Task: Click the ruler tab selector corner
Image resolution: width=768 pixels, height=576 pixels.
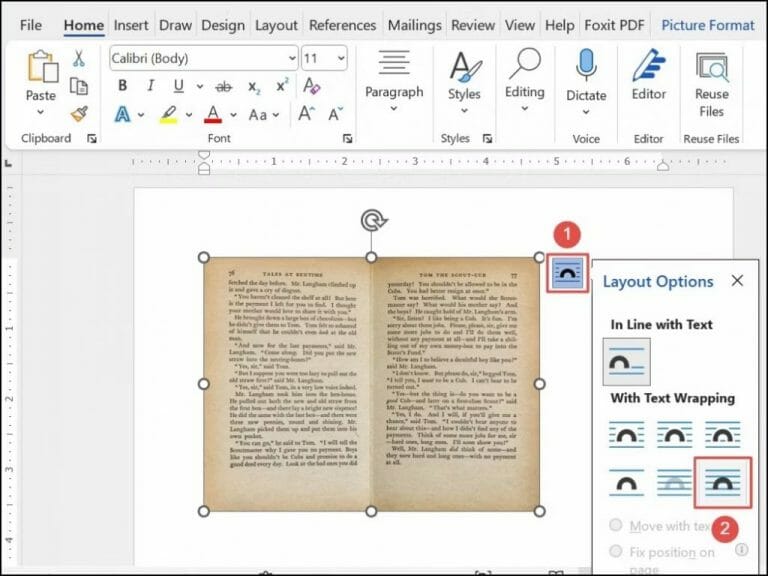Action: tap(8, 164)
